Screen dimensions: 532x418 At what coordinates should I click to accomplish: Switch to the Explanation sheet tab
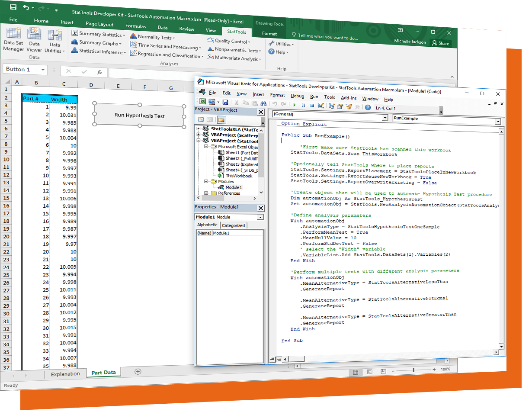65,374
